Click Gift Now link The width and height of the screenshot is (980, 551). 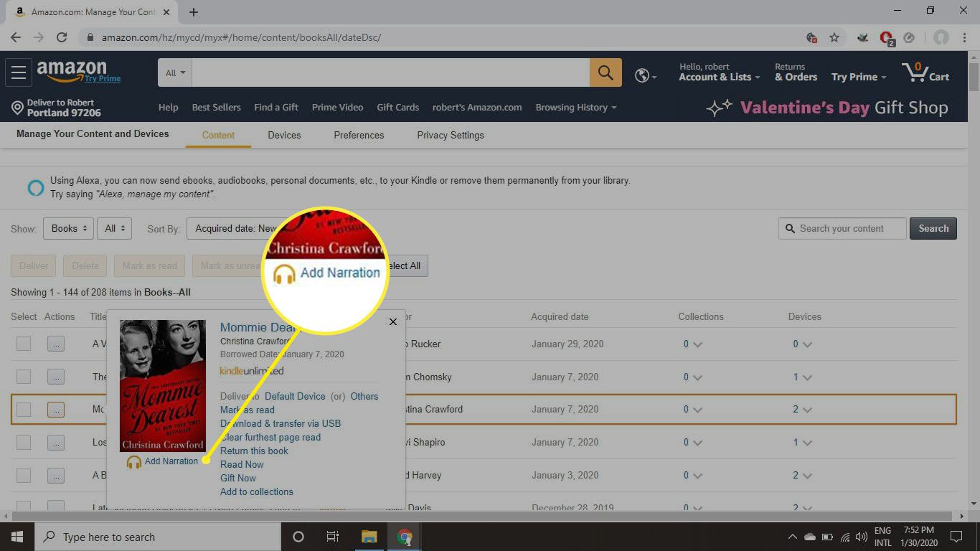click(237, 478)
